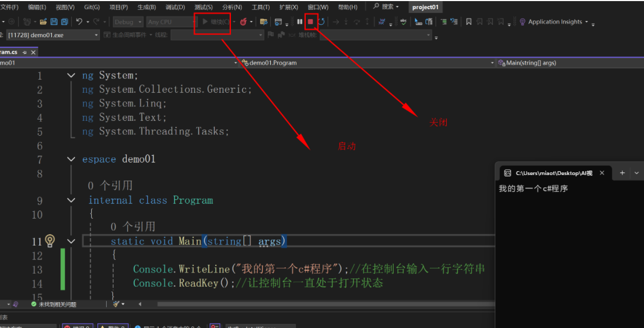Open the [11728] demo01.exe process dropdown

tap(53, 35)
